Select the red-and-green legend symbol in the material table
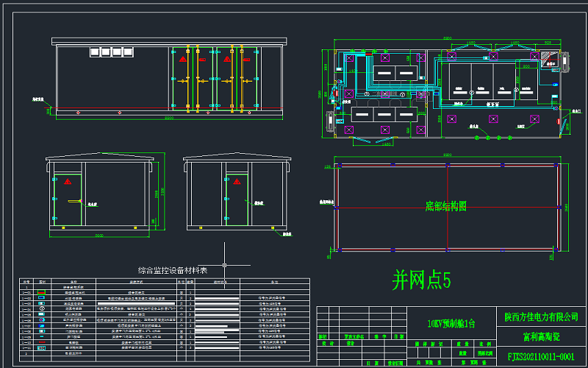 (41, 292)
